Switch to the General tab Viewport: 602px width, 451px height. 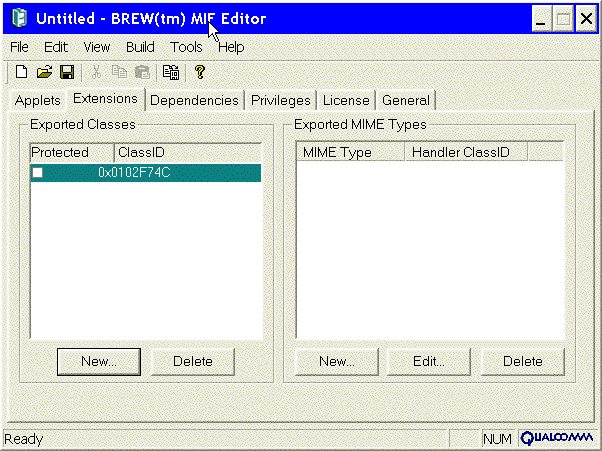point(406,101)
